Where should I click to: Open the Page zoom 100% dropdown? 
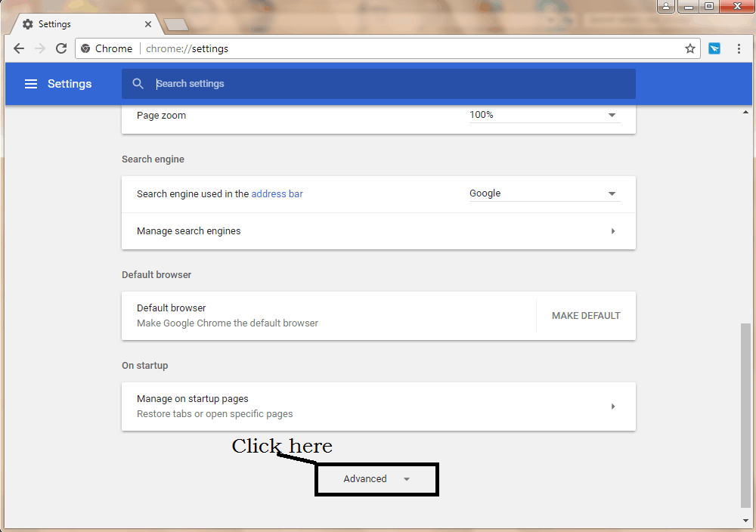(545, 115)
